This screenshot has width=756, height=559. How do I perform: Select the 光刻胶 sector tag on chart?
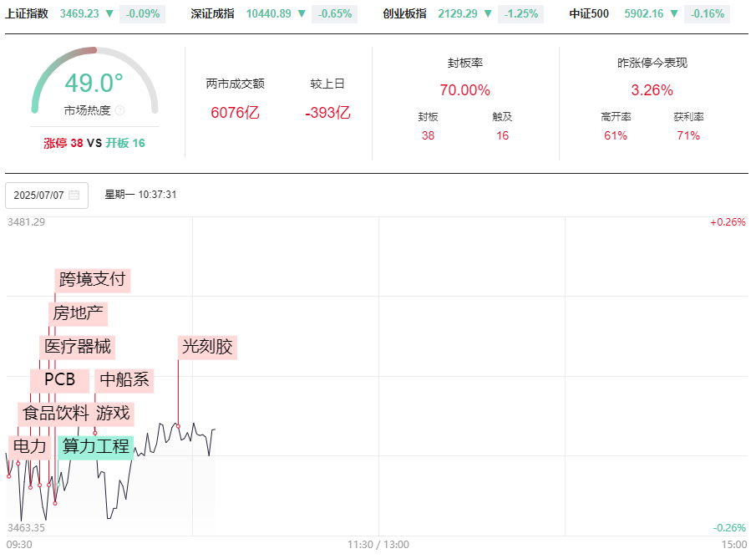pos(208,347)
